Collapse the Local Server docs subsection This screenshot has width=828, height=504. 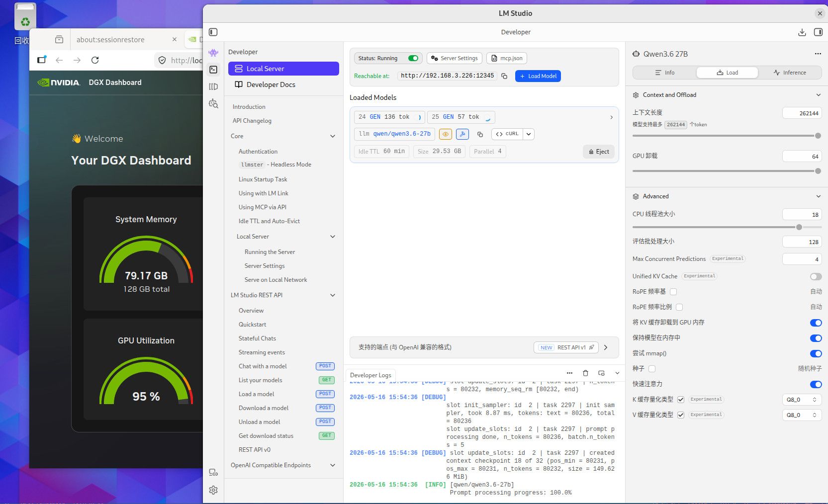click(333, 237)
